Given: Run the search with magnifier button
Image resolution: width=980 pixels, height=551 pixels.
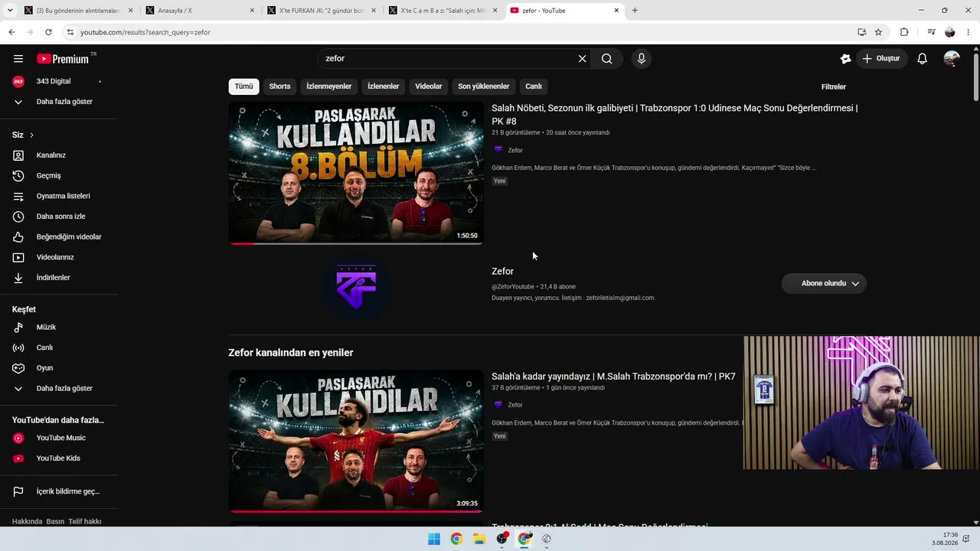Looking at the screenshot, I should coord(606,59).
